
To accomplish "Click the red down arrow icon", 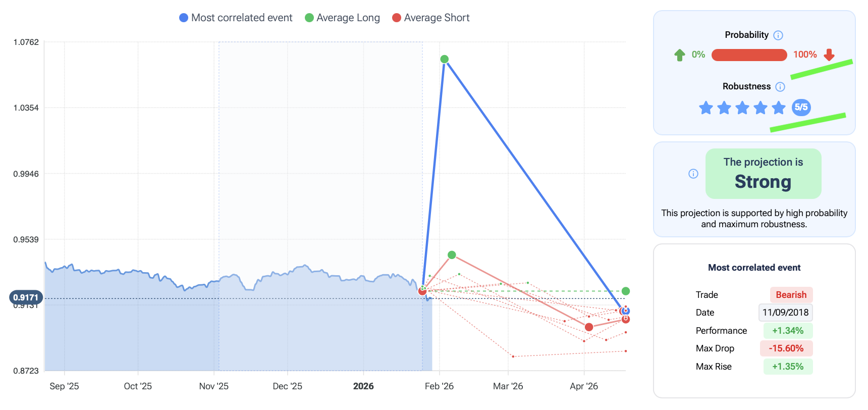I will (829, 55).
